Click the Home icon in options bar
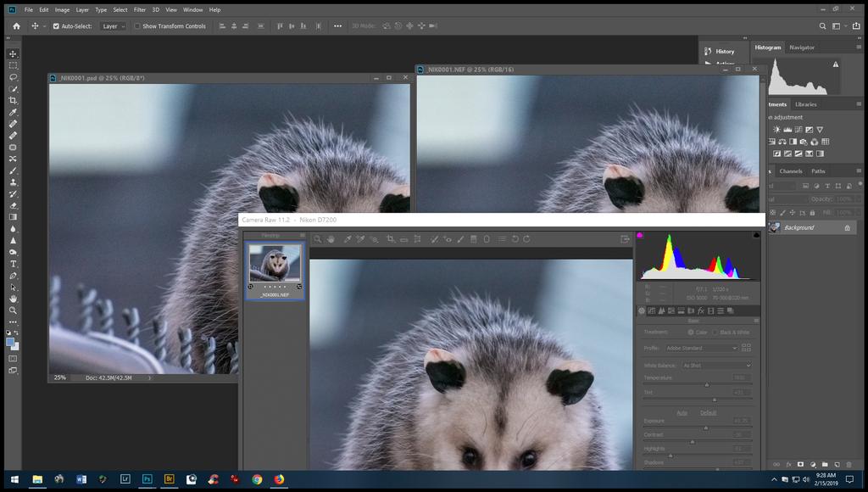 [16, 26]
